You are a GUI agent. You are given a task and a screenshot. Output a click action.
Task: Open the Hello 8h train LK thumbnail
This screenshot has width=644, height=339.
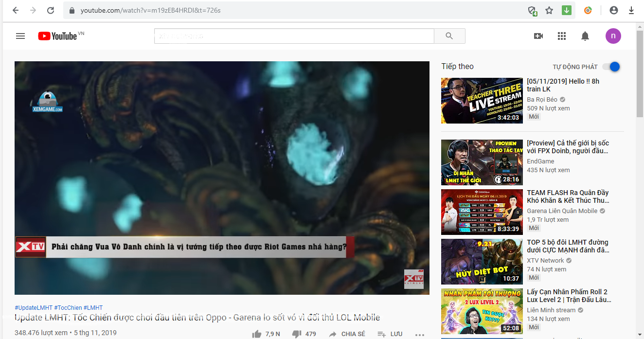(482, 101)
